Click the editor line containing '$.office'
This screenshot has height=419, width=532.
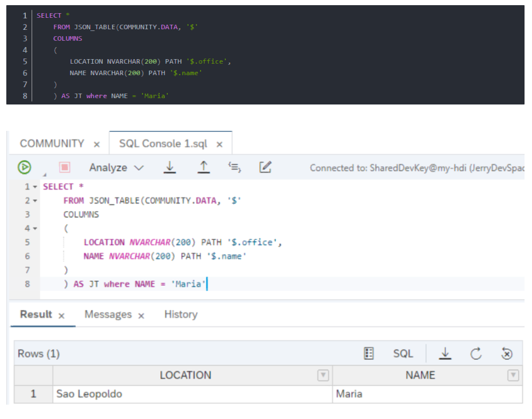(183, 242)
